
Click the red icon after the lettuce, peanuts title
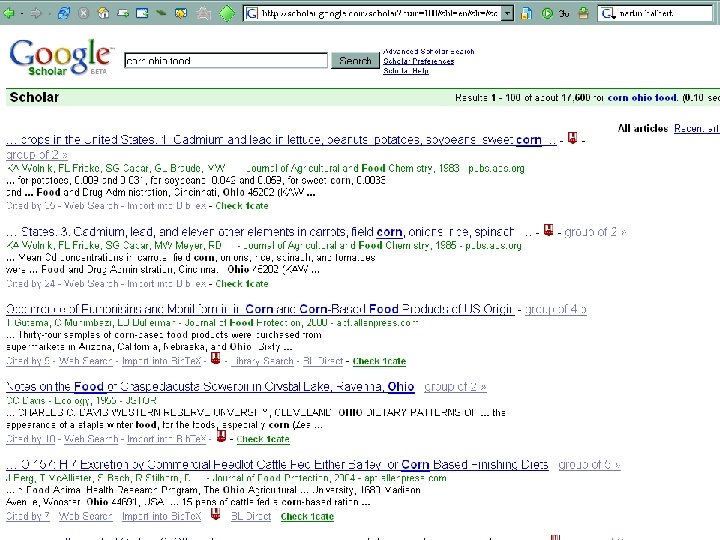(572, 137)
